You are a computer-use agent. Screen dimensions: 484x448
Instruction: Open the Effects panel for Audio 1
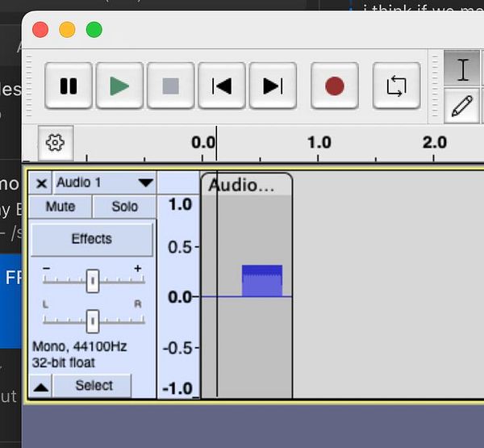pyautogui.click(x=92, y=239)
